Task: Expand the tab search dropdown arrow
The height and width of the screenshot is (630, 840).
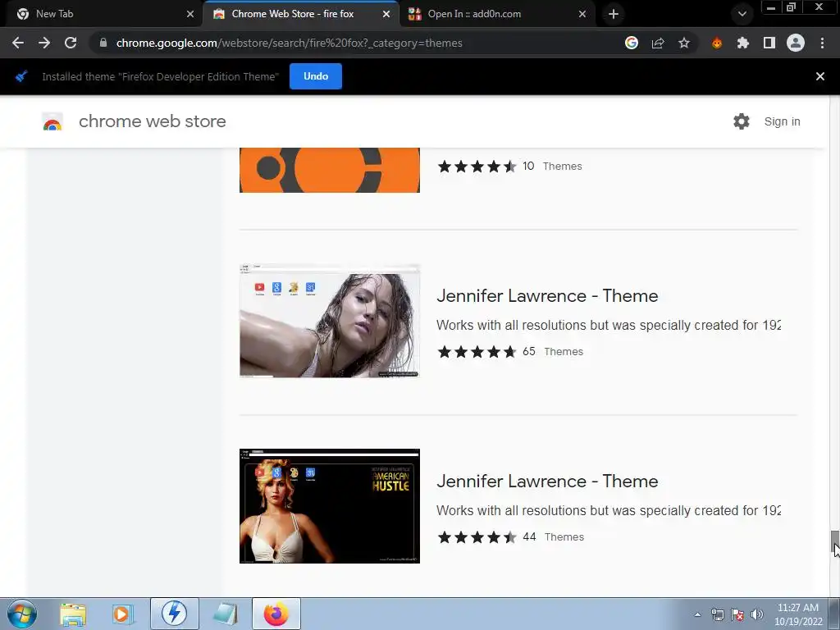Action: point(742,14)
